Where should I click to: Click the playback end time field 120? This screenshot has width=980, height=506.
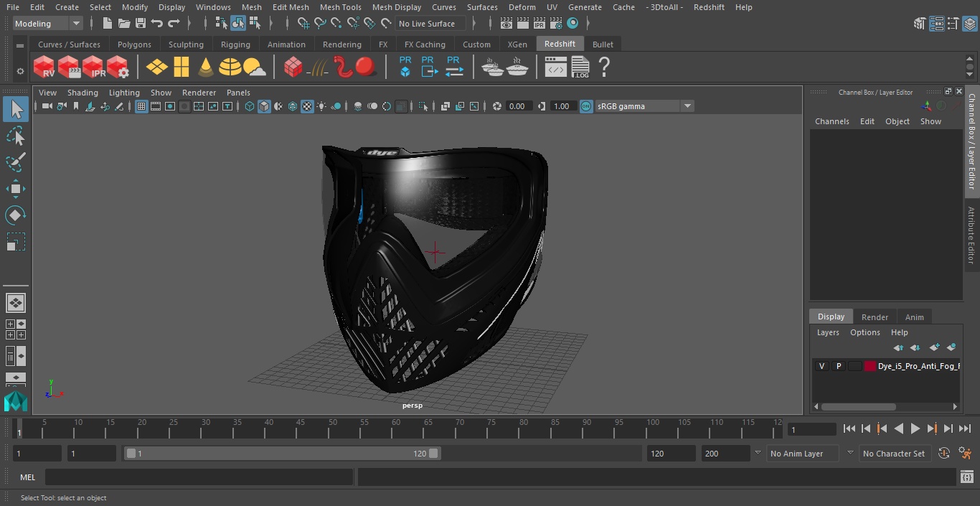pos(671,454)
